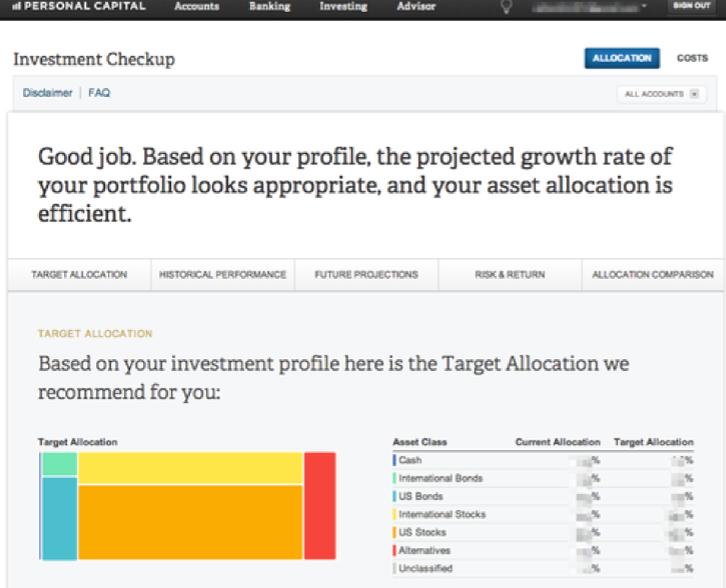Click the lightbulb icon in header

(506, 7)
